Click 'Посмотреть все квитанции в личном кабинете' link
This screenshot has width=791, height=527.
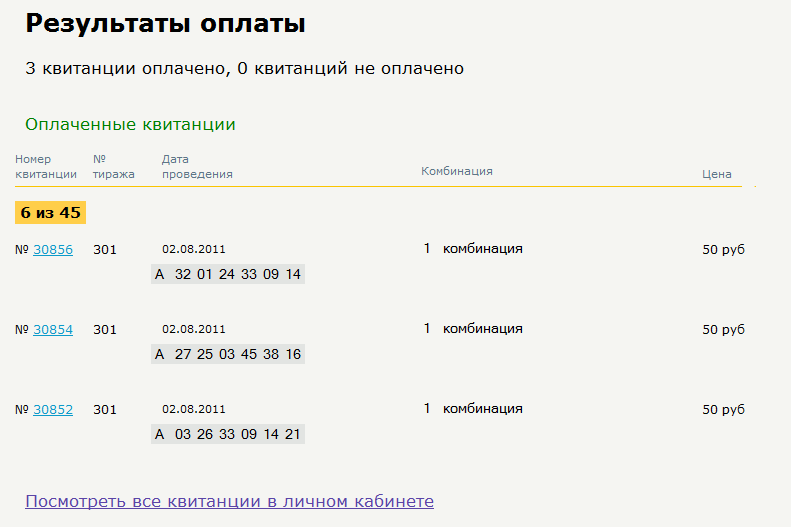pyautogui.click(x=229, y=501)
